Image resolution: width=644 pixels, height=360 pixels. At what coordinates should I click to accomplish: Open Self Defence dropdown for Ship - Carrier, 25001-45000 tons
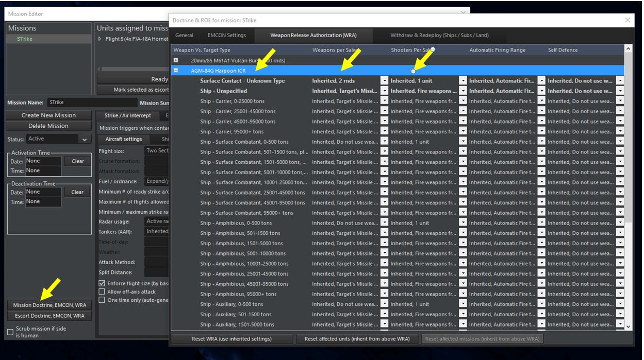pos(620,111)
